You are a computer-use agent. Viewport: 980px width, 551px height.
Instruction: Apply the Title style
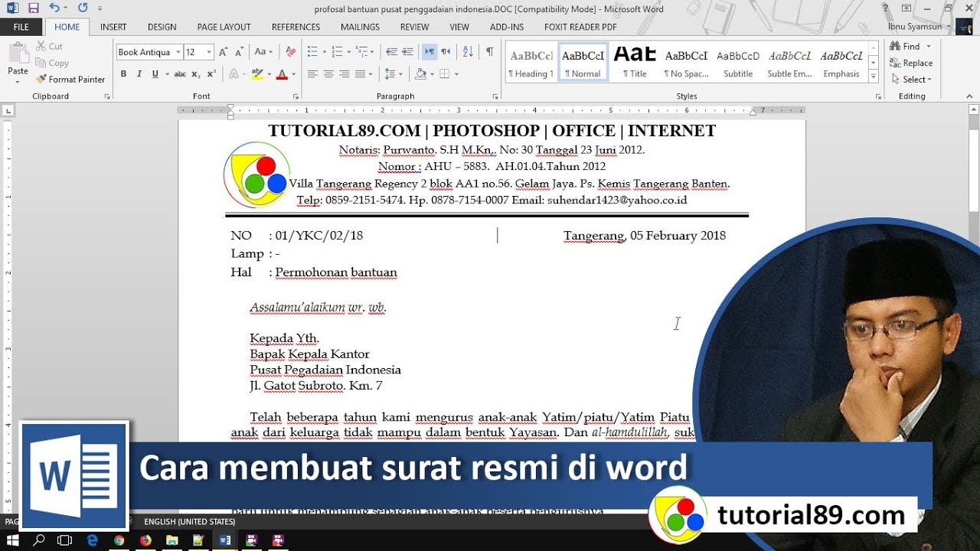[635, 63]
